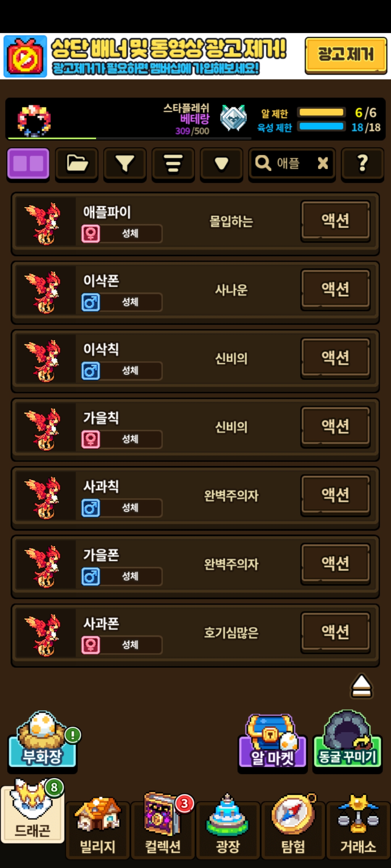Open the question mark help button
Viewport: 391px width, 868px height.
(x=362, y=164)
